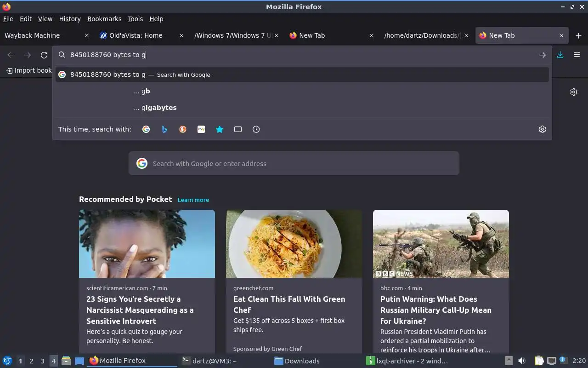Choose the '... gigabytes' search suggestion
588x368 pixels.
click(302, 108)
